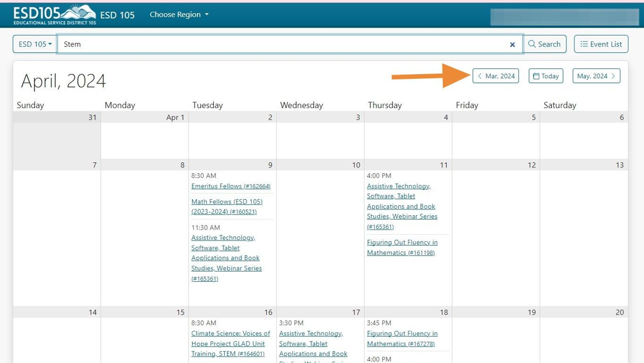
Task: Open Figuring Out Fluency (#161198) event
Action: coord(402,247)
